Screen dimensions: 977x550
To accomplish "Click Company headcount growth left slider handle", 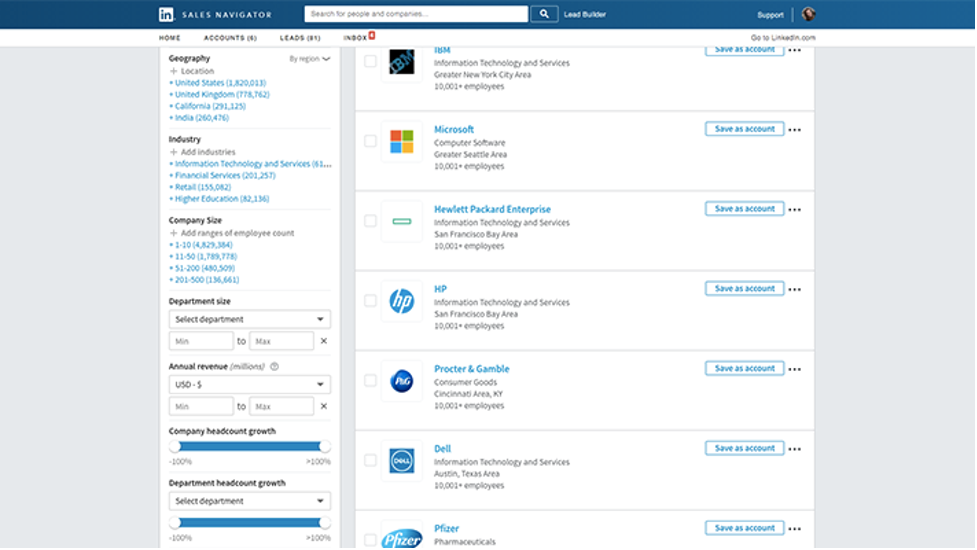I will [175, 447].
